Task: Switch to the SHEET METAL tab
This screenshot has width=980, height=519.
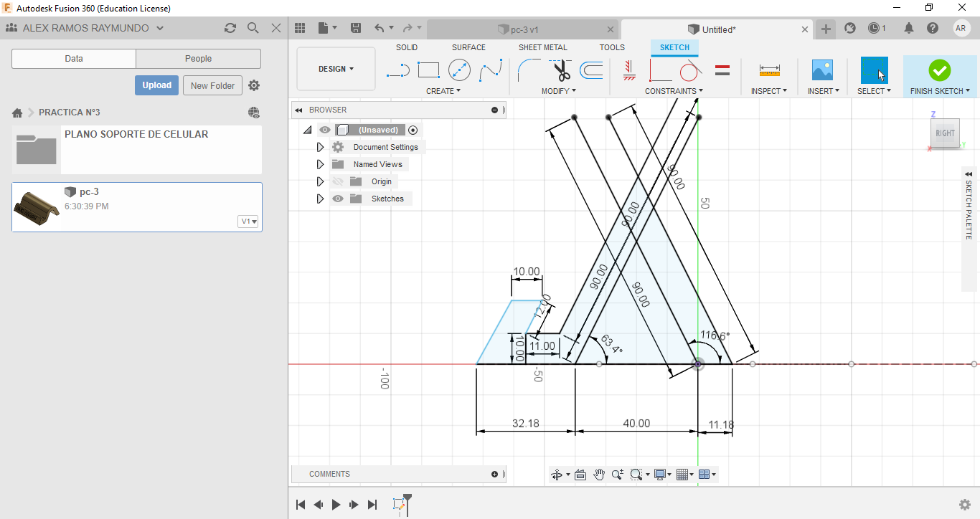Action: 542,47
